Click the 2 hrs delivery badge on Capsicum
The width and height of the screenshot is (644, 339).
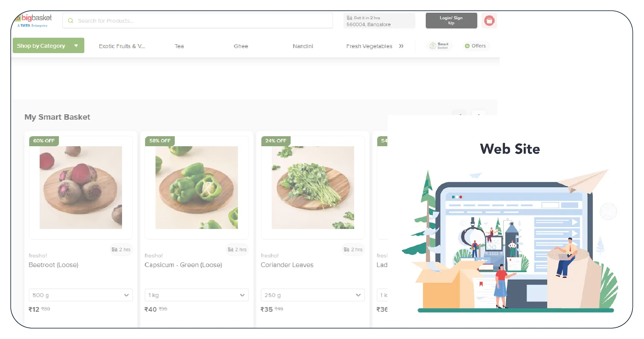[x=237, y=249]
